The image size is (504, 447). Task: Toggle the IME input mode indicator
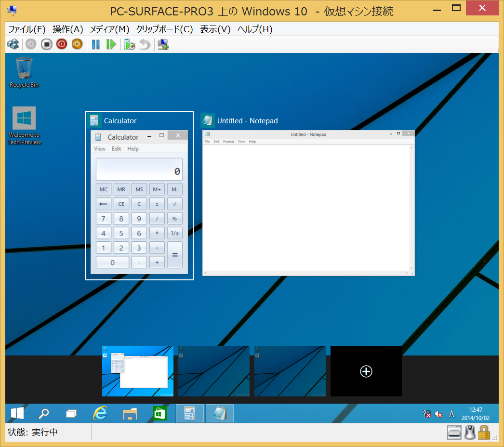pyautogui.click(x=451, y=414)
